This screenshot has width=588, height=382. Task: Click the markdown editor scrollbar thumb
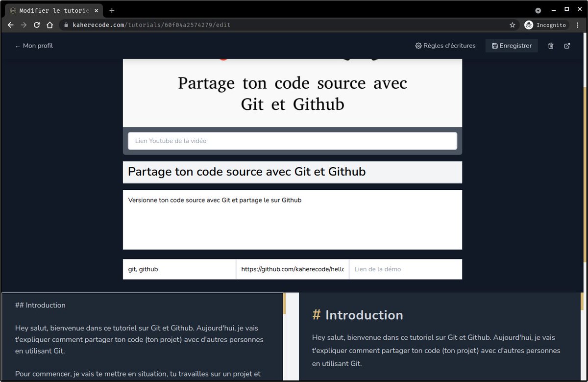click(284, 304)
